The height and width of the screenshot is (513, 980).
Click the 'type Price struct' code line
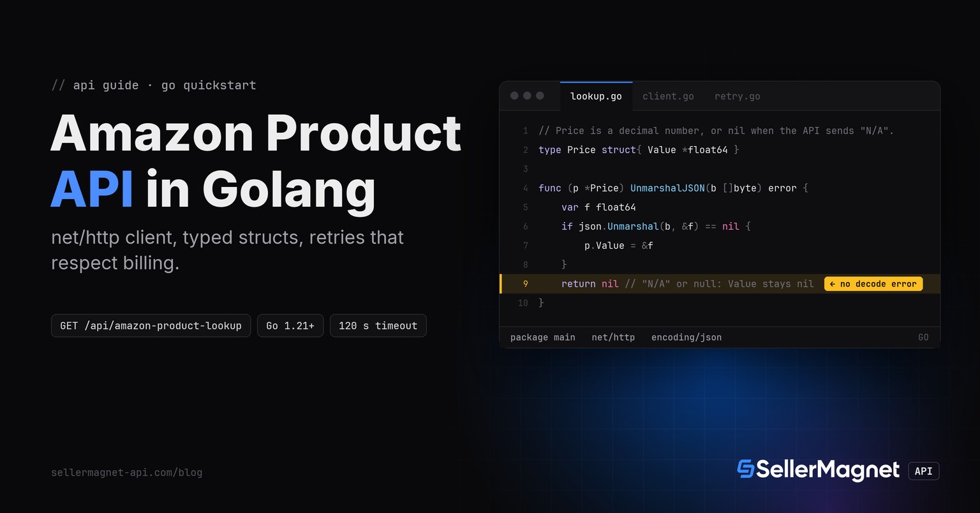click(x=639, y=150)
